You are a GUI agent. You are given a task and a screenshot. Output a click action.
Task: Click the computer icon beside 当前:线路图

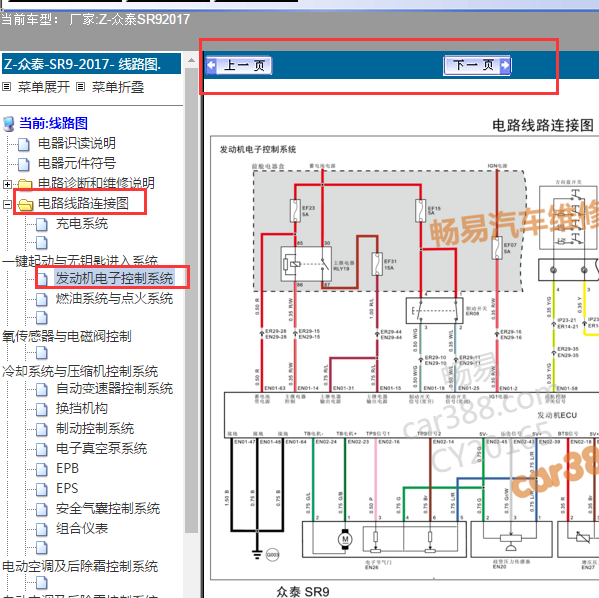click(x=8, y=124)
